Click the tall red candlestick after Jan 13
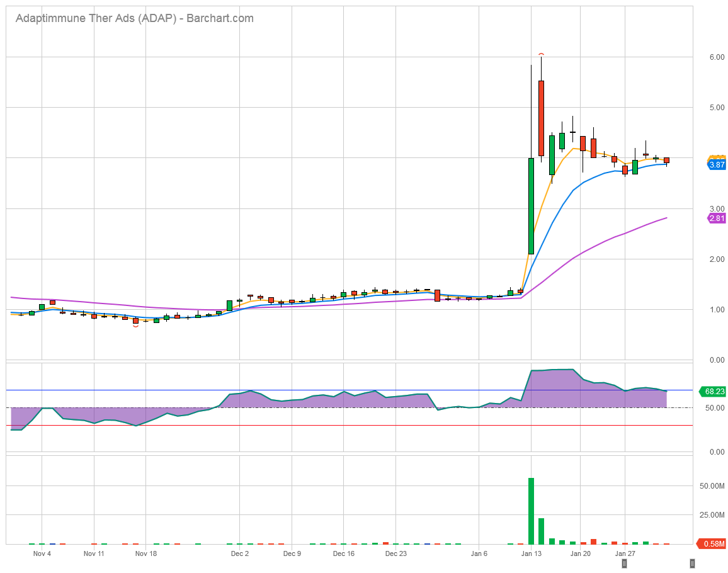This screenshot has width=728, height=573. 542,118
